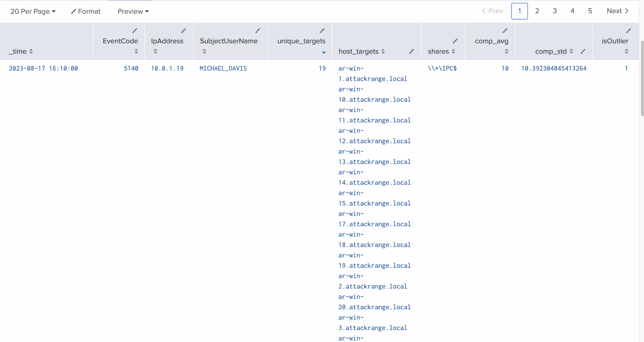Click the comp_std column pencil format icon
This screenshot has height=342, width=644.
583,51
